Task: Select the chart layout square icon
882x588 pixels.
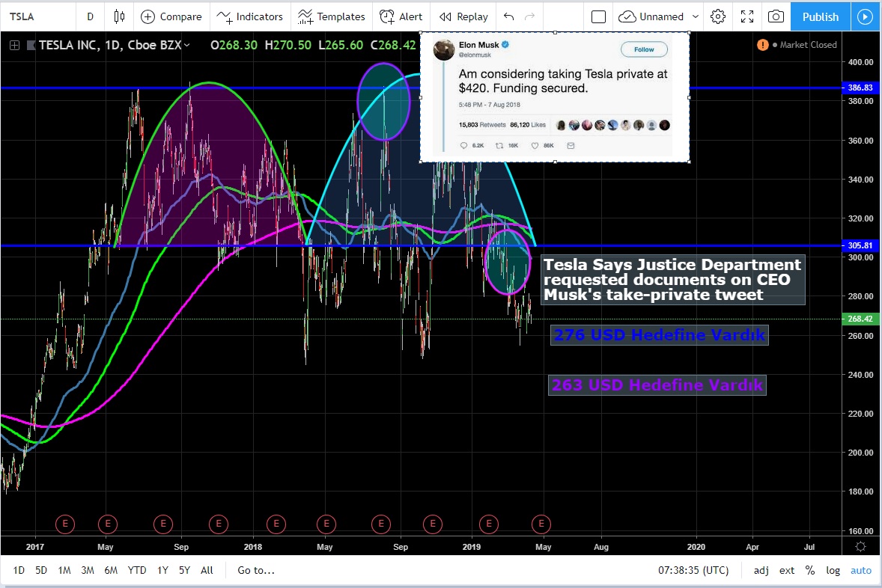Action: pyautogui.click(x=598, y=16)
